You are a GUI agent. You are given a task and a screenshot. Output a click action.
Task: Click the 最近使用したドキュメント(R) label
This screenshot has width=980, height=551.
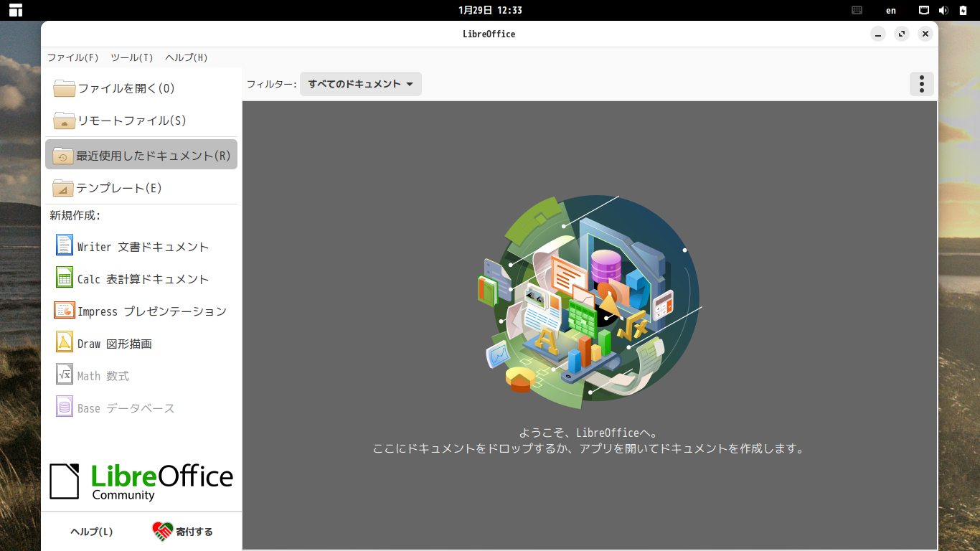(x=154, y=156)
